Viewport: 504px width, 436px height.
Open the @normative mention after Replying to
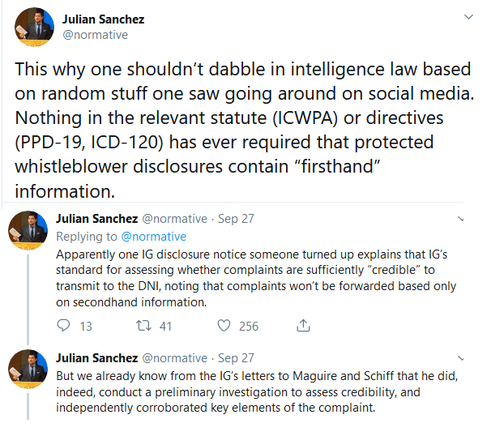click(153, 237)
